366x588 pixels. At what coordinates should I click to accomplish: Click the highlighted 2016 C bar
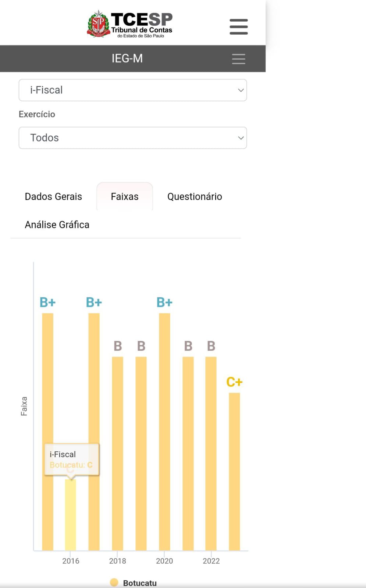(71, 514)
